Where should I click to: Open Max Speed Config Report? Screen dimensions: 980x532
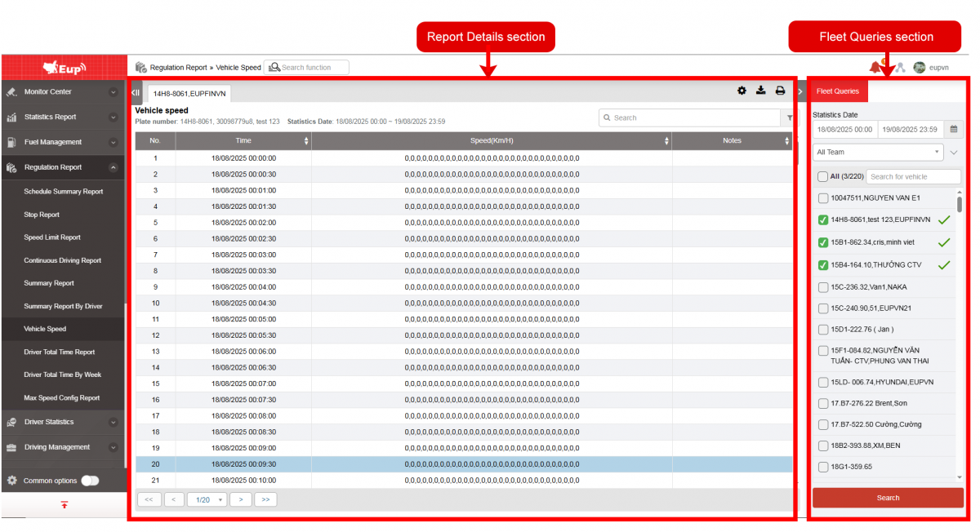(62, 398)
